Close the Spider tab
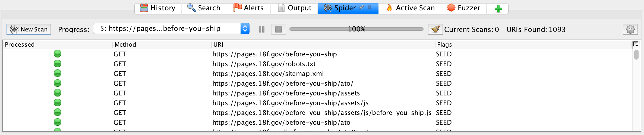The width and height of the screenshot is (644, 135). click(370, 8)
